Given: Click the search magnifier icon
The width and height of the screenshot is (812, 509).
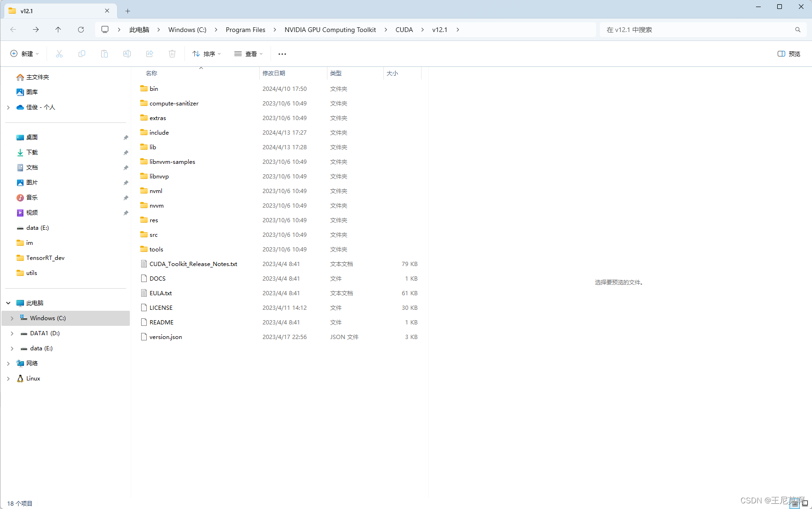Looking at the screenshot, I should (798, 30).
